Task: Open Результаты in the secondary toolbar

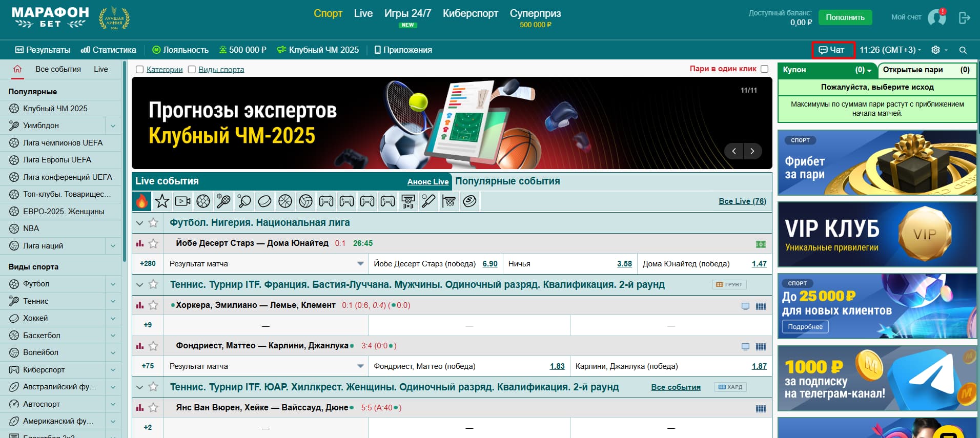Action: (x=43, y=50)
